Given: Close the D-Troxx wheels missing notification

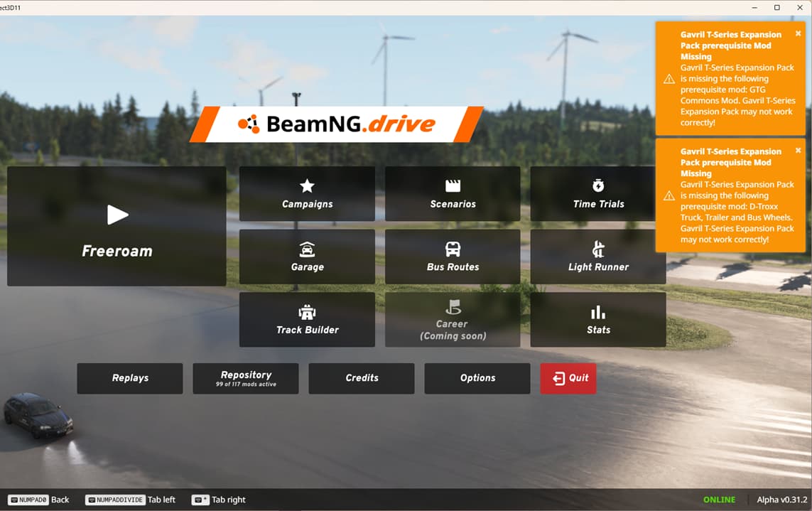Looking at the screenshot, I should click(798, 151).
